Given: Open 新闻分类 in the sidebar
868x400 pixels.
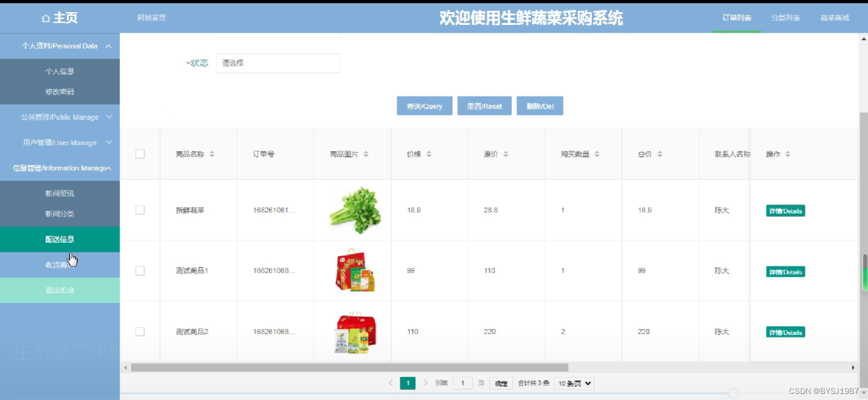Looking at the screenshot, I should 60,214.
